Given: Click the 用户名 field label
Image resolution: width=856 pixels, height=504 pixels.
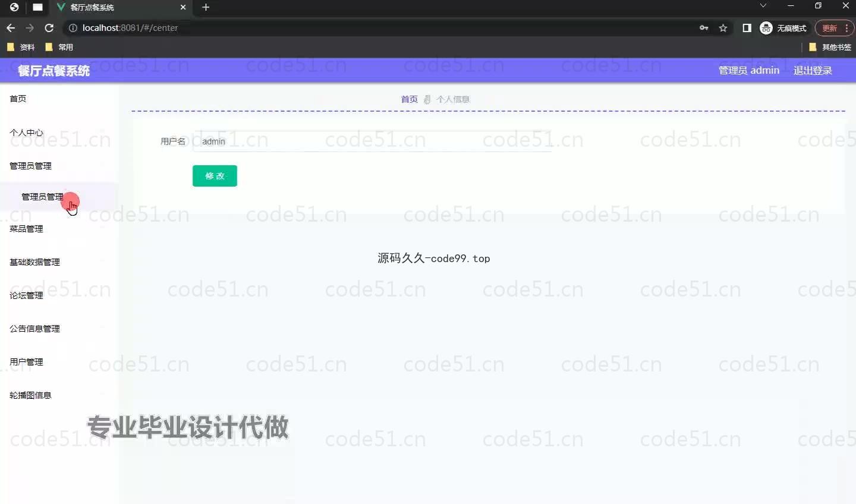Looking at the screenshot, I should tap(173, 141).
